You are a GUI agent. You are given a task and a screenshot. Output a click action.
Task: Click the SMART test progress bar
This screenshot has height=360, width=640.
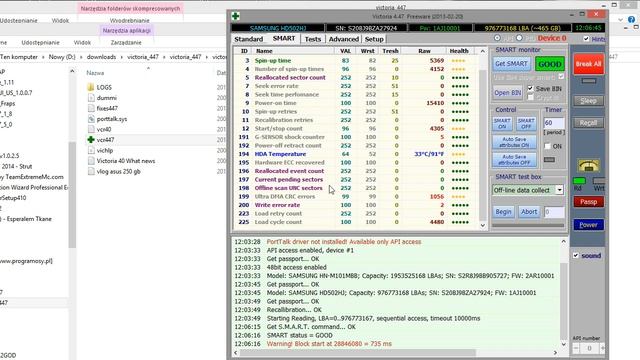click(528, 225)
